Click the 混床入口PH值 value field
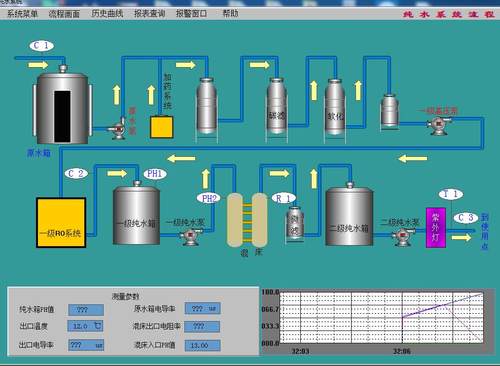The height and width of the screenshot is (366, 500). pos(203,345)
